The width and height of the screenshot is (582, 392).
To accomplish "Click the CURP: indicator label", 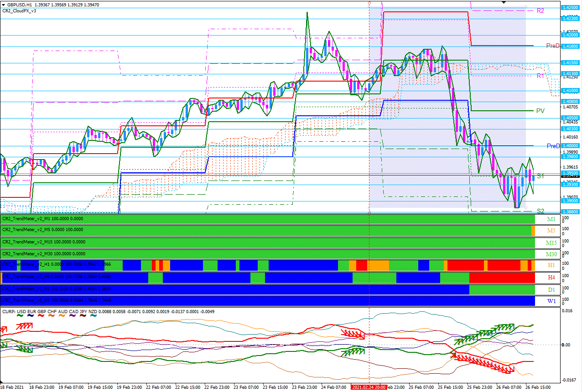I will 8,311.
